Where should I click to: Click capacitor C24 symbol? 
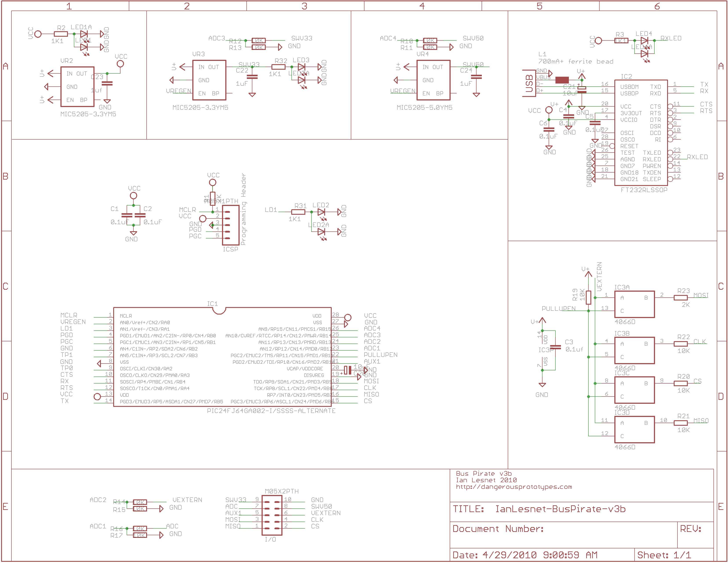click(476, 77)
